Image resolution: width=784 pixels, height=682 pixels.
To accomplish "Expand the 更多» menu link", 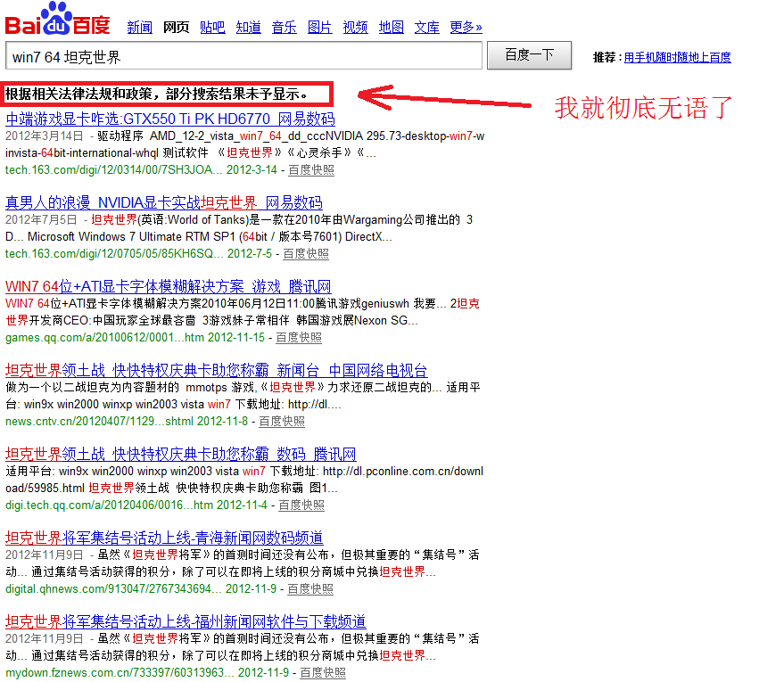I will click(x=466, y=27).
